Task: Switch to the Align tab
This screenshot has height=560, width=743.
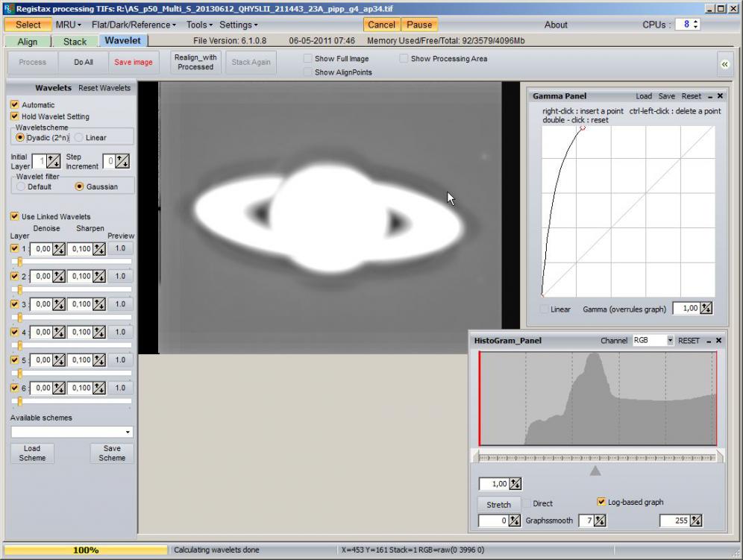Action: (x=28, y=42)
